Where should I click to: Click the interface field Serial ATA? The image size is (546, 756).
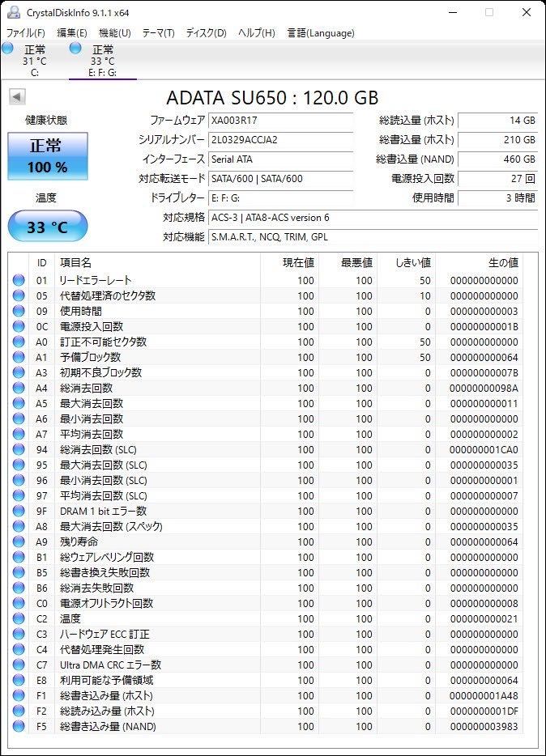(x=281, y=159)
